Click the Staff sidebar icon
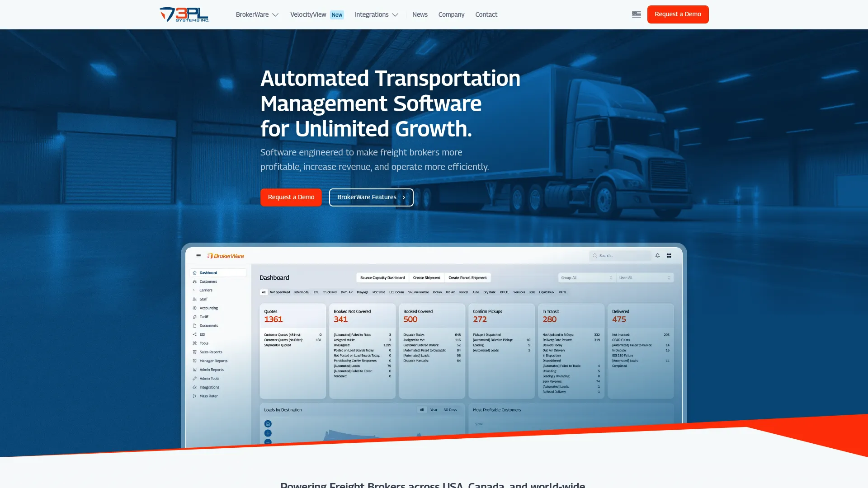868x488 pixels. click(x=194, y=299)
